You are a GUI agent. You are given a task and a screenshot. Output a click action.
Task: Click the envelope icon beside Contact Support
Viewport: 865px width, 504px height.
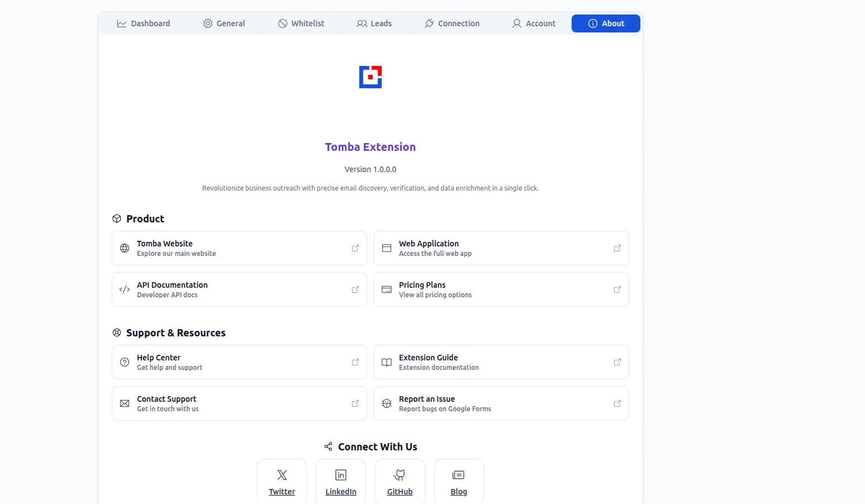[x=125, y=403]
